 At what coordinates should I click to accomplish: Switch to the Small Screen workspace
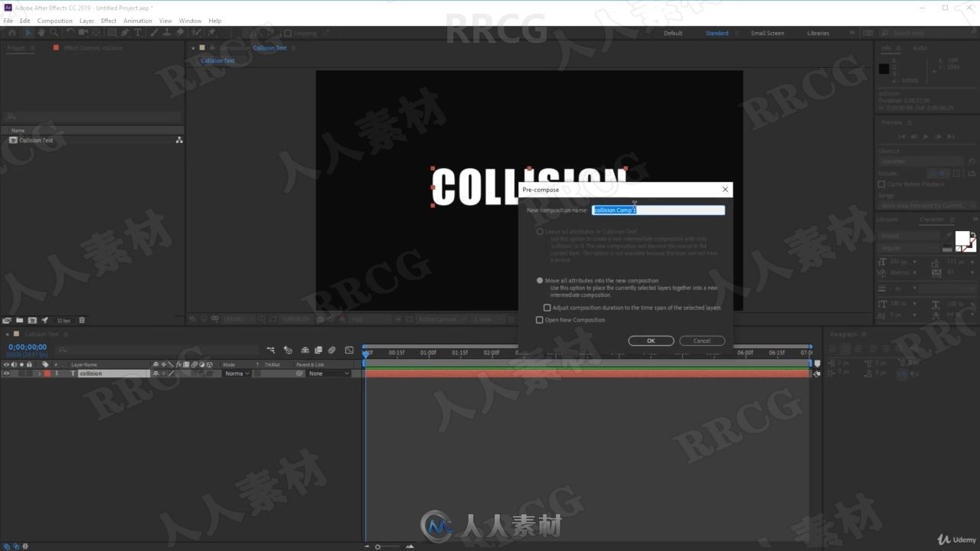pyautogui.click(x=767, y=33)
